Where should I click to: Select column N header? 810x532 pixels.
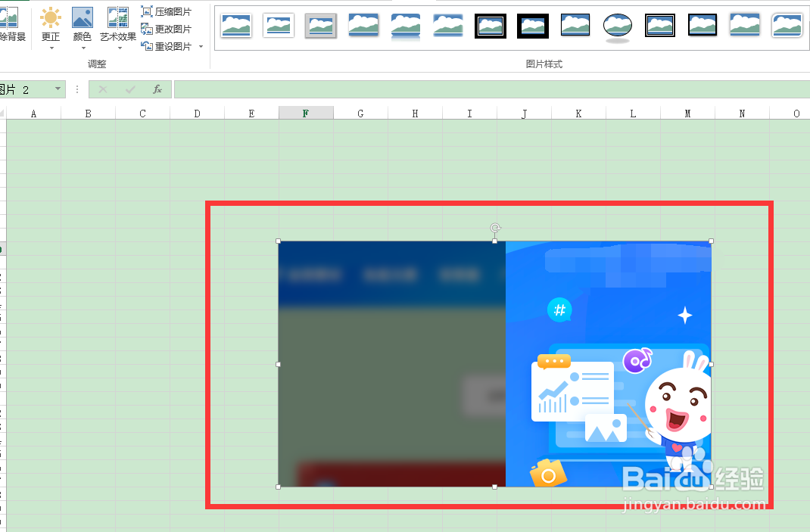(742, 113)
